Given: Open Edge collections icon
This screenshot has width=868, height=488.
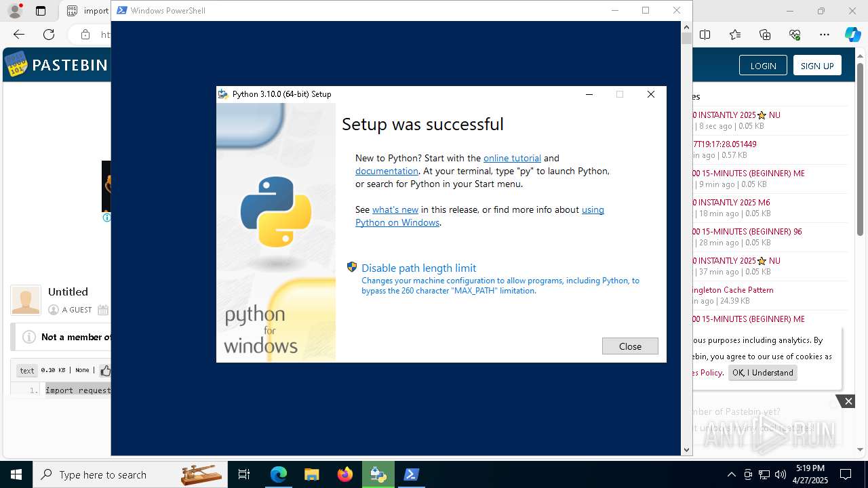Looking at the screenshot, I should click(765, 35).
